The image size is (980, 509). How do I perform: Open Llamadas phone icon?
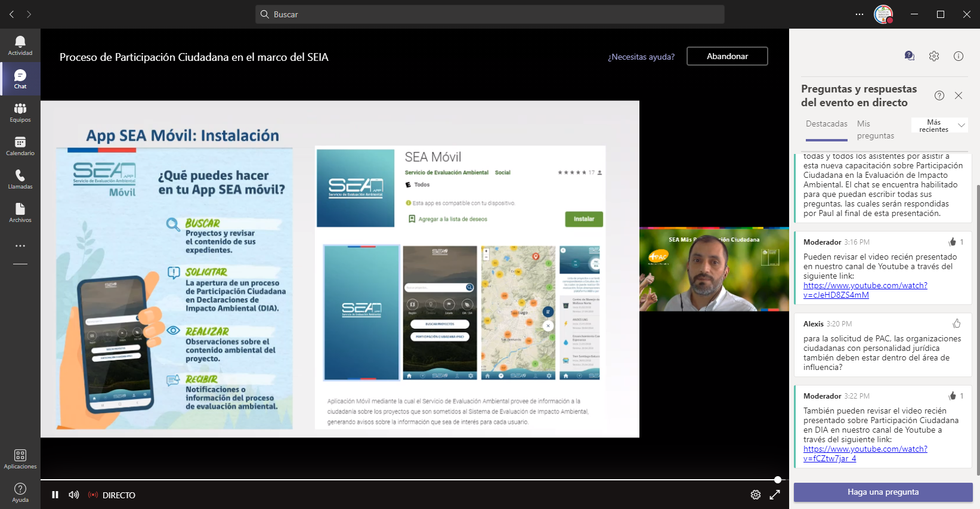coord(20,179)
